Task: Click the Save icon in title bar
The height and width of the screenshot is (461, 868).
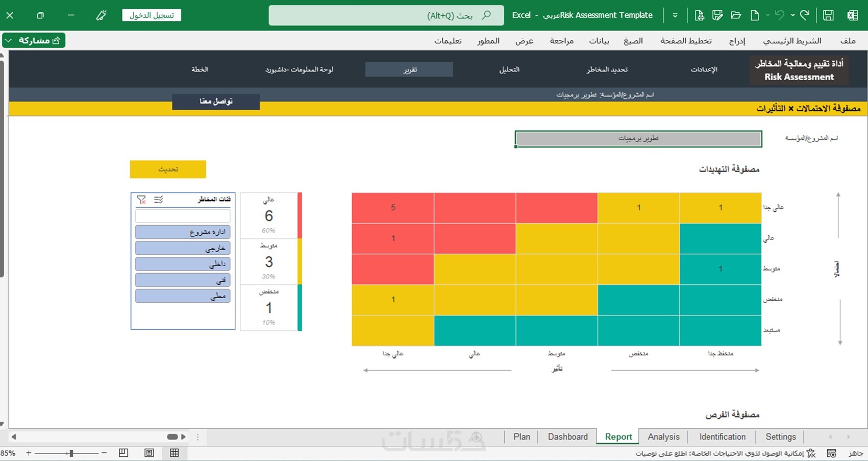Action: pyautogui.click(x=828, y=15)
